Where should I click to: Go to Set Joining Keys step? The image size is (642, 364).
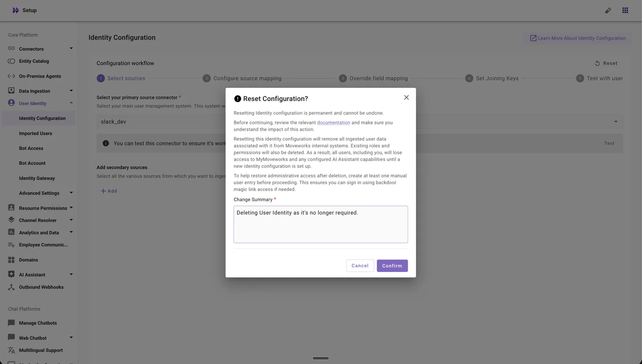point(492,78)
